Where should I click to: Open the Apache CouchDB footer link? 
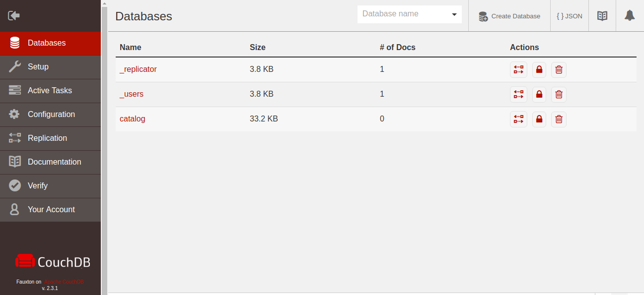pyautogui.click(x=64, y=282)
